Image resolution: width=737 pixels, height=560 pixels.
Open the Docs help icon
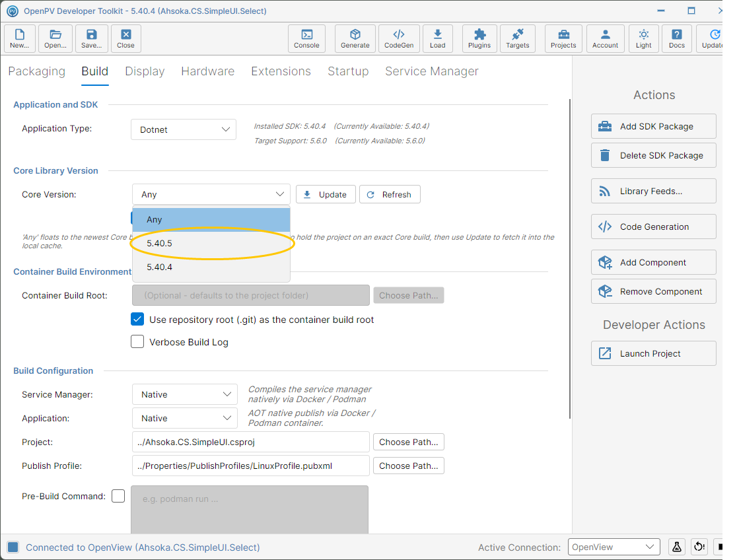point(676,38)
